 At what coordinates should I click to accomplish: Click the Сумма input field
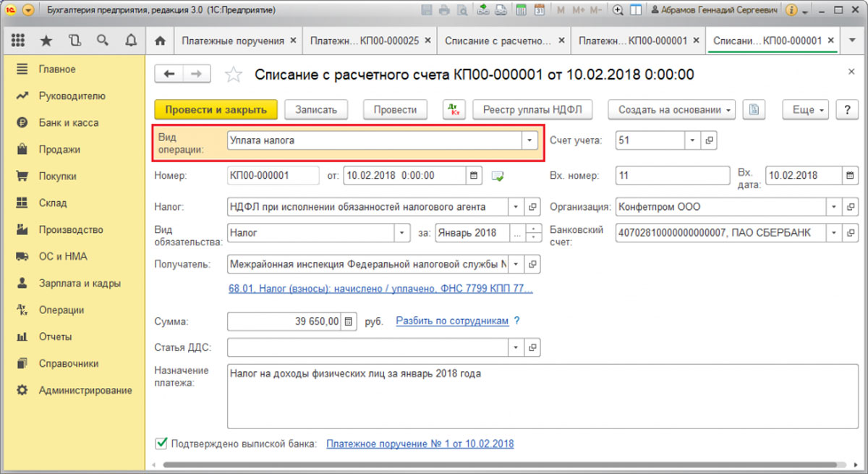coord(284,321)
